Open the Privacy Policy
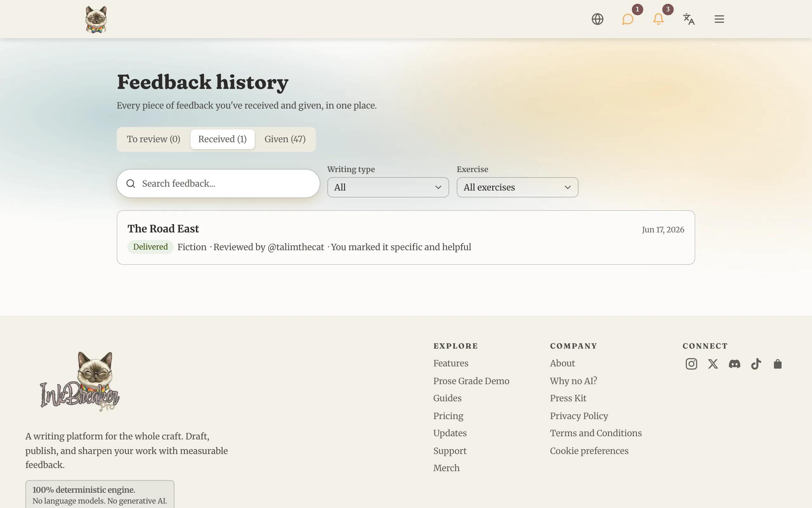This screenshot has width=812, height=508. 579,416
